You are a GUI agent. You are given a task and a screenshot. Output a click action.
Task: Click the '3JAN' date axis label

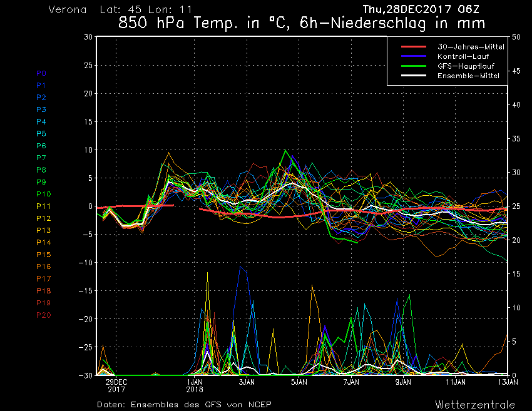click(247, 382)
